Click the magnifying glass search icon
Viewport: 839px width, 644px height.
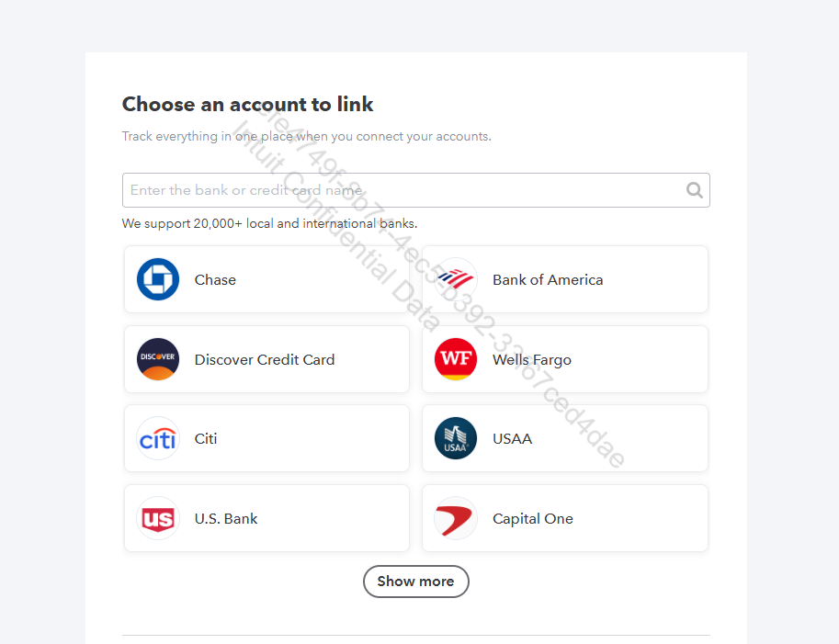(x=695, y=190)
